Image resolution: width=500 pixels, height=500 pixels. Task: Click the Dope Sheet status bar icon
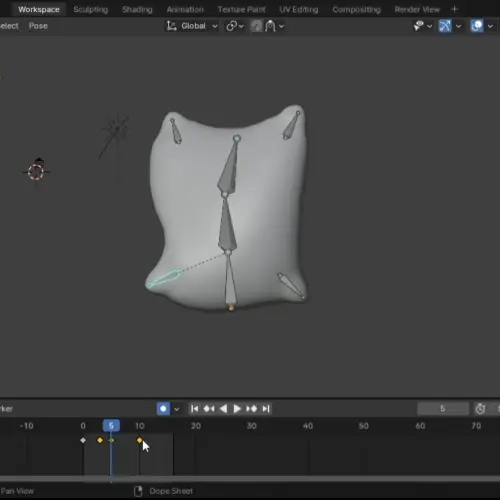(138, 491)
